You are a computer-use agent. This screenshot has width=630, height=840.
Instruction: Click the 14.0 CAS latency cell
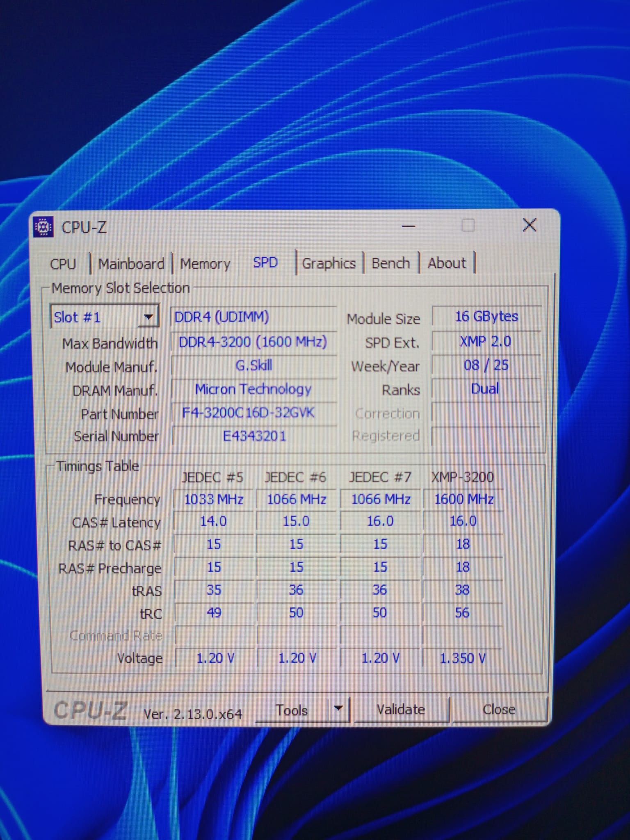click(213, 521)
